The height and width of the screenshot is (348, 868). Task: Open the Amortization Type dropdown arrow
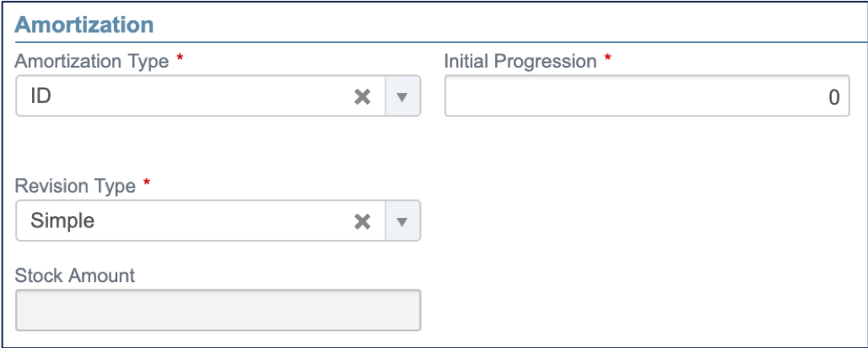coord(402,97)
